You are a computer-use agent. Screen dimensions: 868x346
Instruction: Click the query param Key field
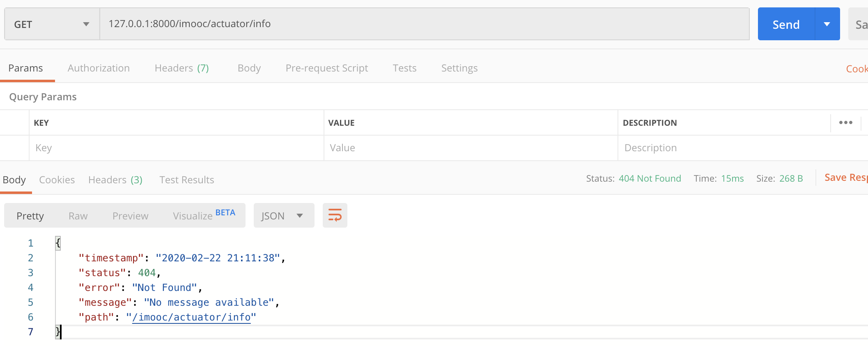coord(177,148)
